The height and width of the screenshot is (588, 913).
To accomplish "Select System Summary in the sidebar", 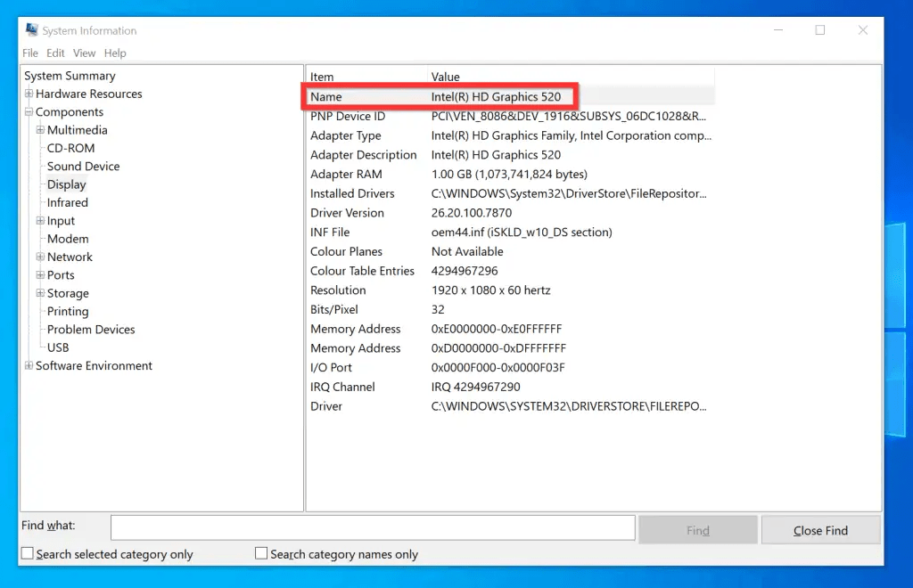I will pyautogui.click(x=70, y=76).
